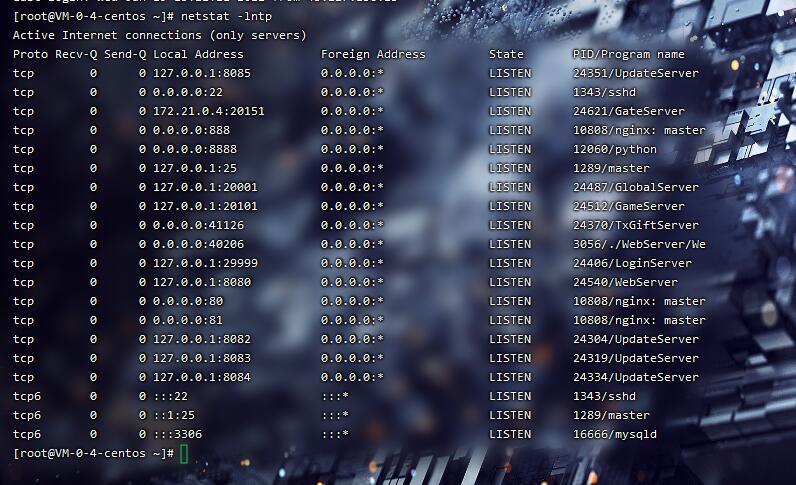Screen dimensions: 796x485
Task: Click the green cursor at the bottom prompt
Action: coord(184,454)
